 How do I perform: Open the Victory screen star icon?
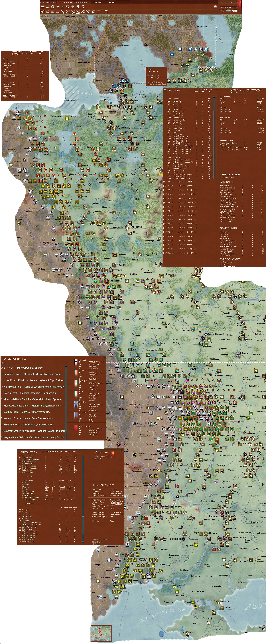[58, 7]
